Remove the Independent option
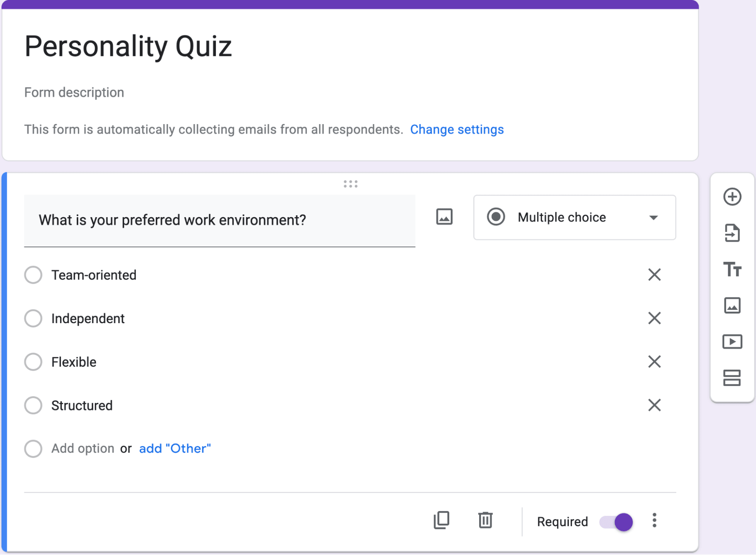The image size is (756, 555). click(x=654, y=318)
